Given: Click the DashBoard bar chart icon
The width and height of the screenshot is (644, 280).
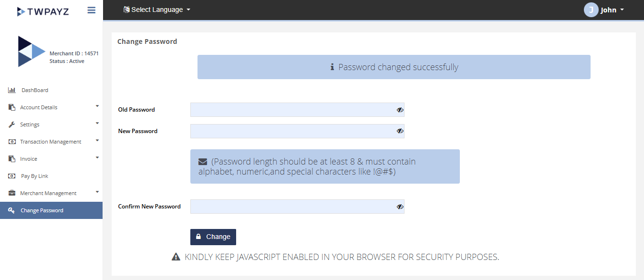Looking at the screenshot, I should [x=12, y=90].
